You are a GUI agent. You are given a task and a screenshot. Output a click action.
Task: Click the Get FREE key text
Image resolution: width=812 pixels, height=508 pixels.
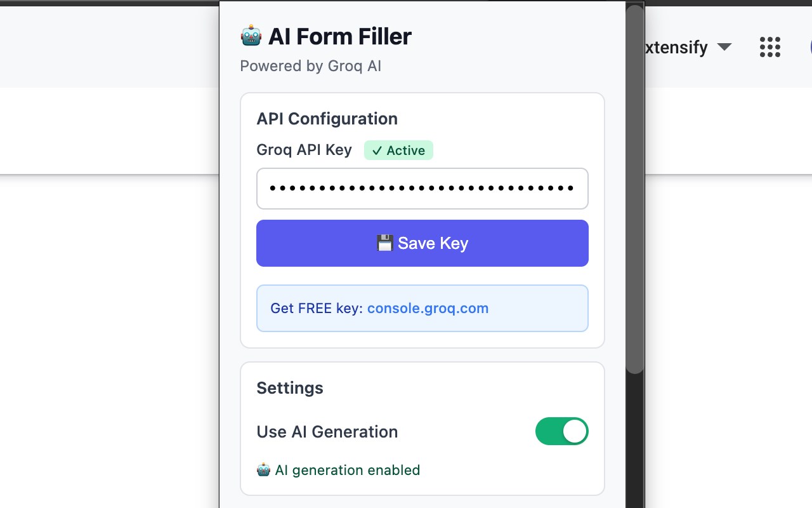point(317,308)
